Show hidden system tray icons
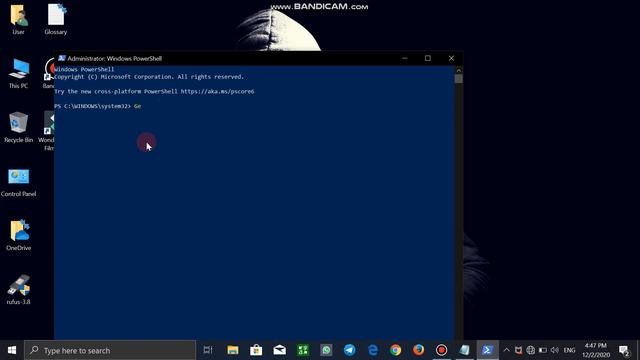Viewport: 640px width, 360px height. click(507, 350)
